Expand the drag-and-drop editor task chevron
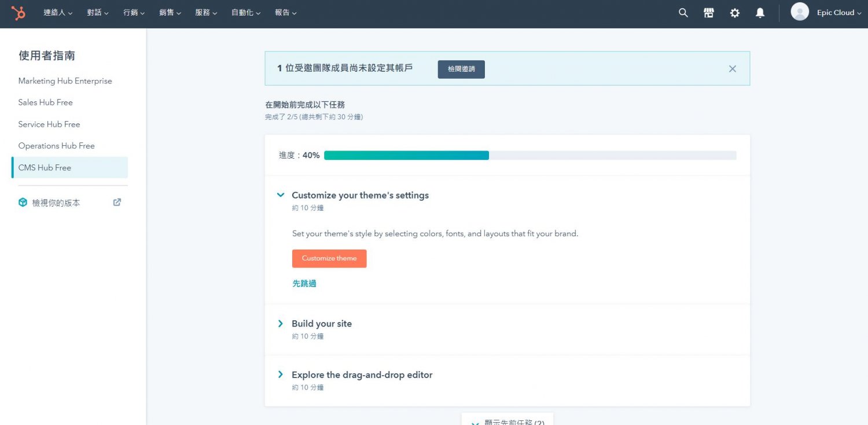This screenshot has width=868, height=425. [281, 375]
